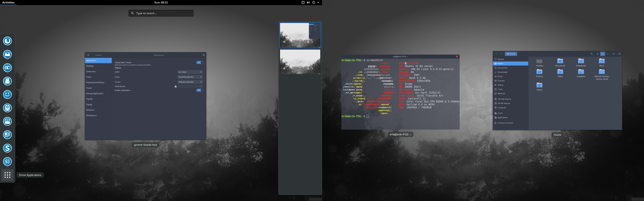Click the square window icon in top bar
The width and height of the screenshot is (644, 201).
303,2
